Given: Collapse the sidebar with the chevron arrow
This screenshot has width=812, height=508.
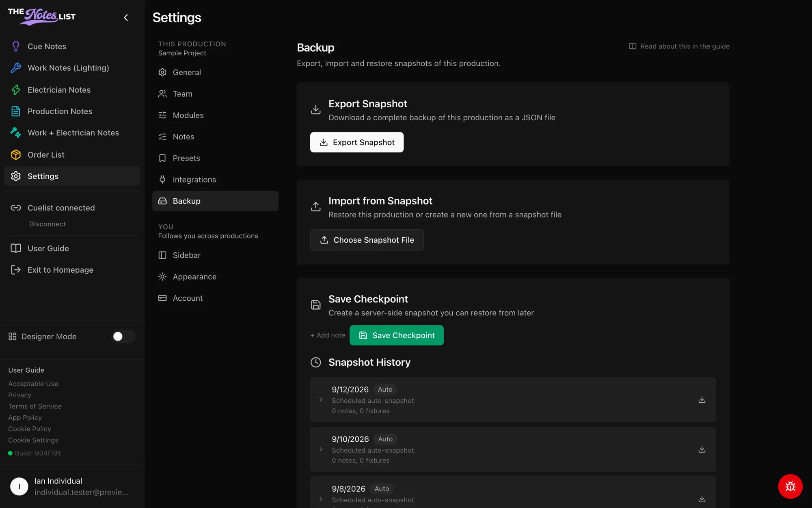Looking at the screenshot, I should click(x=126, y=17).
